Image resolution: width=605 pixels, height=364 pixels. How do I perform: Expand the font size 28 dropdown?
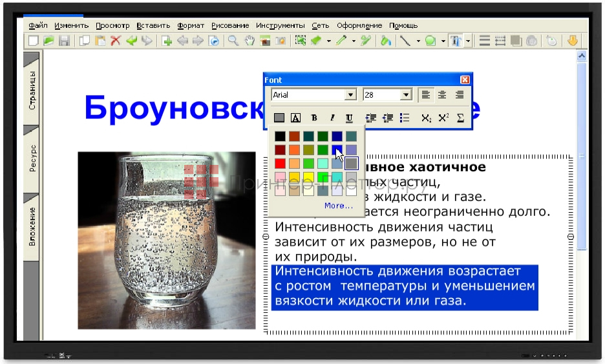(x=406, y=94)
